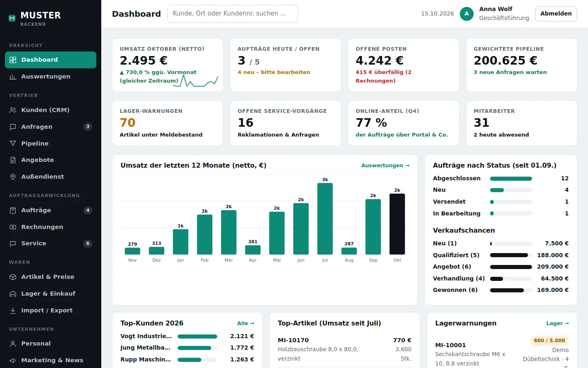Click the Kunden (CRM) people icon
Screen dimensions: 588x368
point(13,110)
